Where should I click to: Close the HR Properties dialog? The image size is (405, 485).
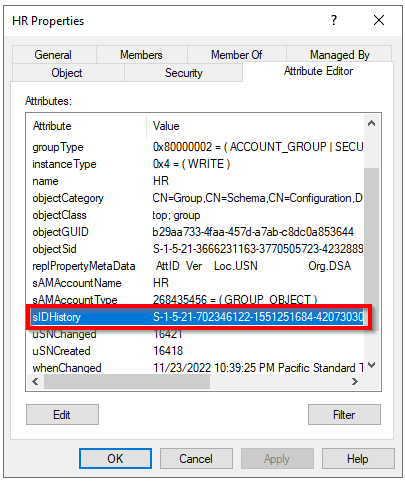379,20
